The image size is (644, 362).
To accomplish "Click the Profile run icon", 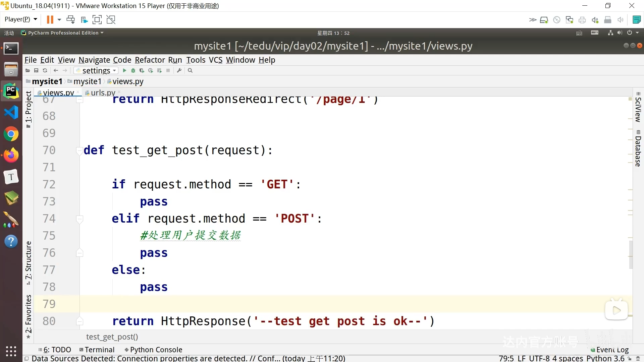I will [x=151, y=71].
